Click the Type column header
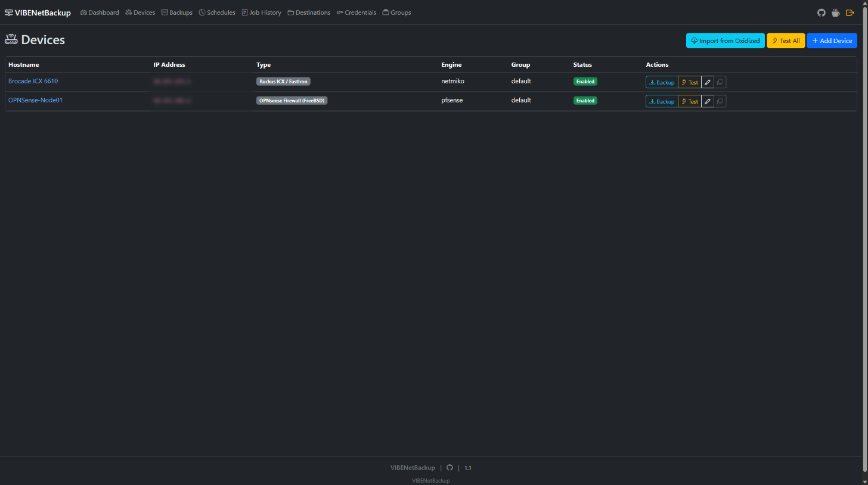The image size is (868, 485). 263,64
